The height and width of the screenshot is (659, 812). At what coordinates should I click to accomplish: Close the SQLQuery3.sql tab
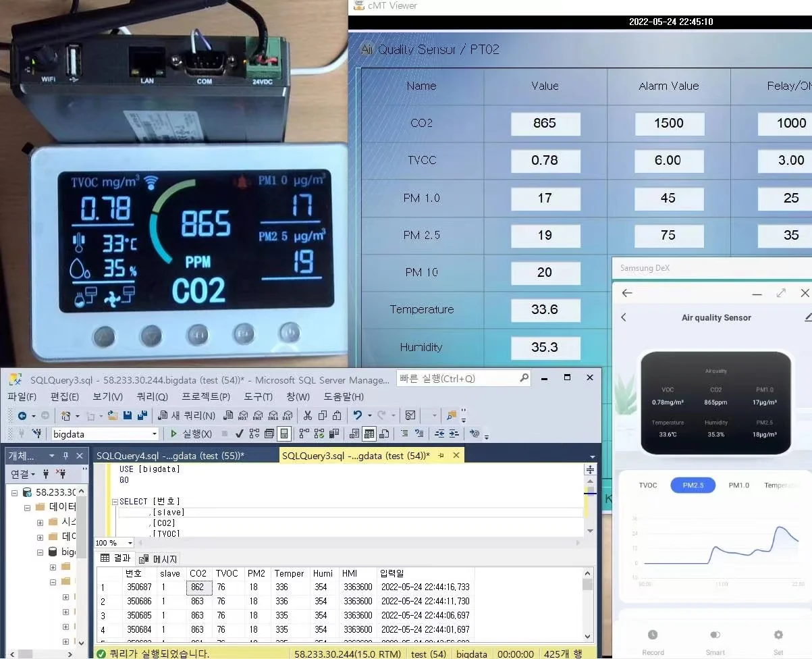coord(456,456)
